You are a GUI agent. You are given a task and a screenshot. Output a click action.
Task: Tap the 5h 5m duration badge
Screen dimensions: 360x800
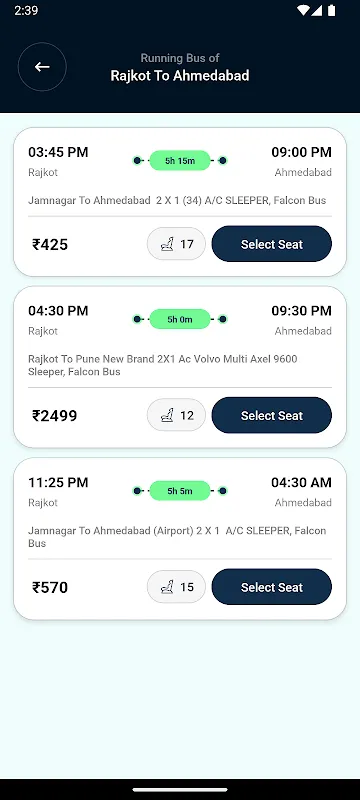(x=180, y=491)
